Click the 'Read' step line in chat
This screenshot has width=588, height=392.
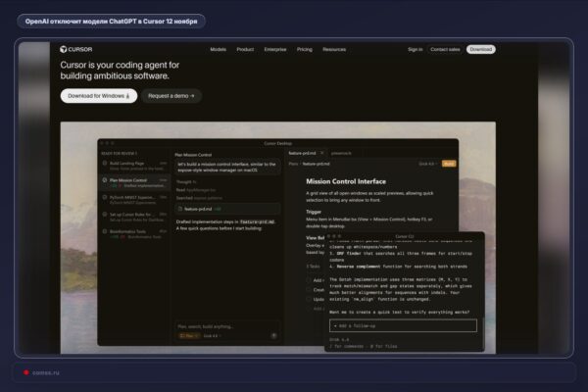196,190
